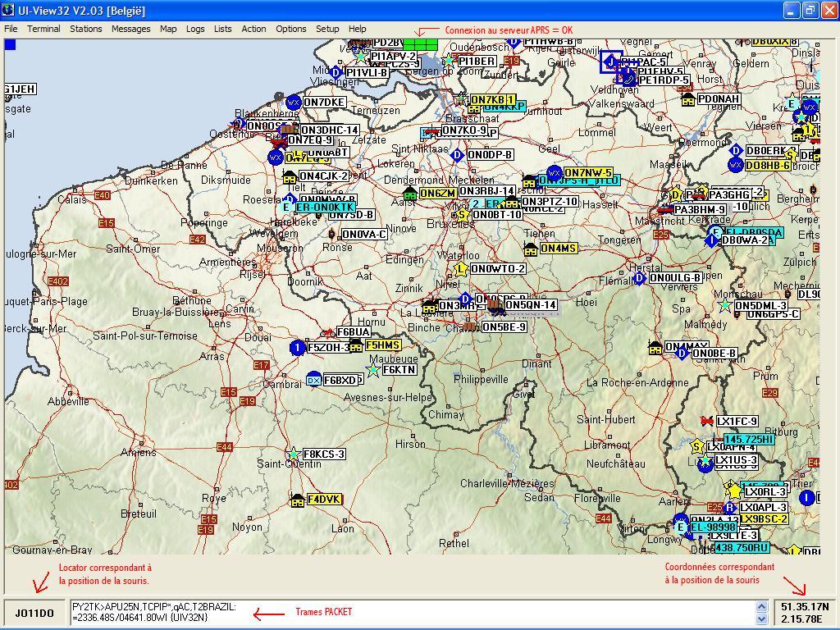Viewport: 840px width, 630px height.
Task: Click the UI-View32 title bar app icon
Action: tap(8, 10)
